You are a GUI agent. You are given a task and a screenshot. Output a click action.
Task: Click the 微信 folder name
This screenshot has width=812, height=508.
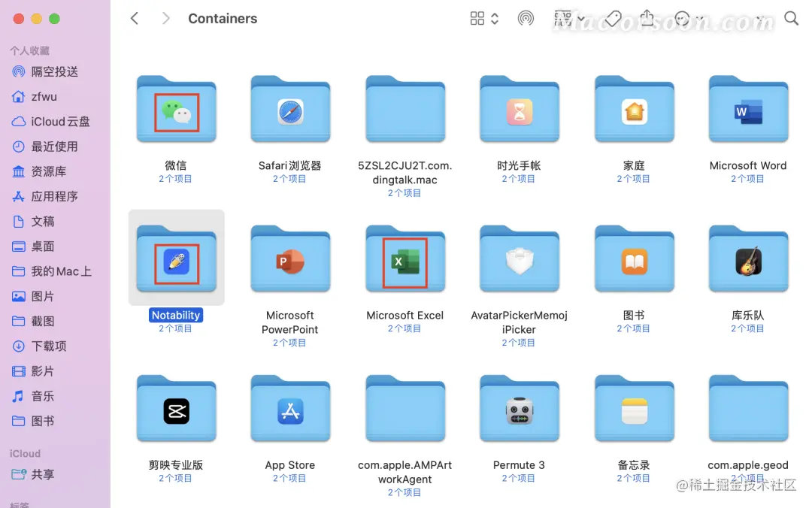(175, 165)
